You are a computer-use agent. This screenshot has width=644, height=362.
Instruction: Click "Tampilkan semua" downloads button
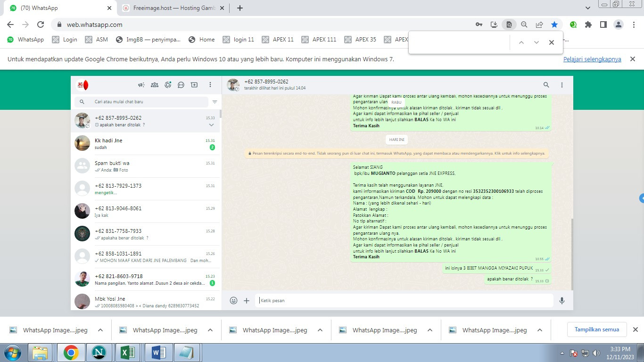(597, 329)
